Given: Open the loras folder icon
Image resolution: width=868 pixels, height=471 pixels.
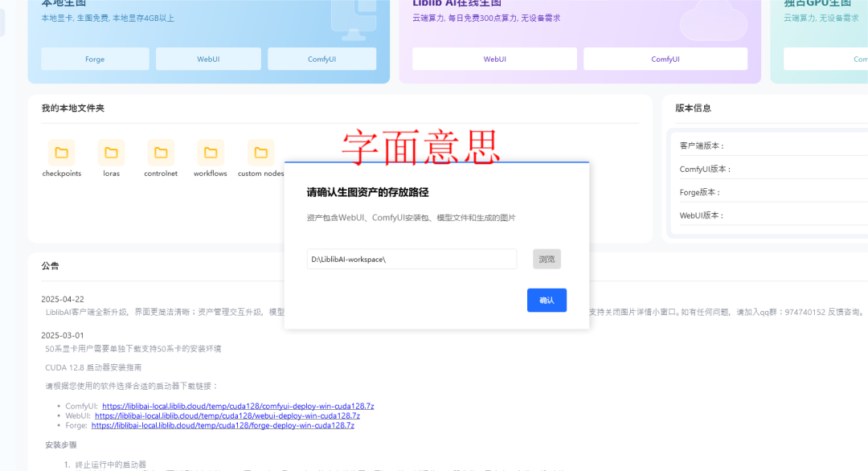Looking at the screenshot, I should pyautogui.click(x=111, y=153).
